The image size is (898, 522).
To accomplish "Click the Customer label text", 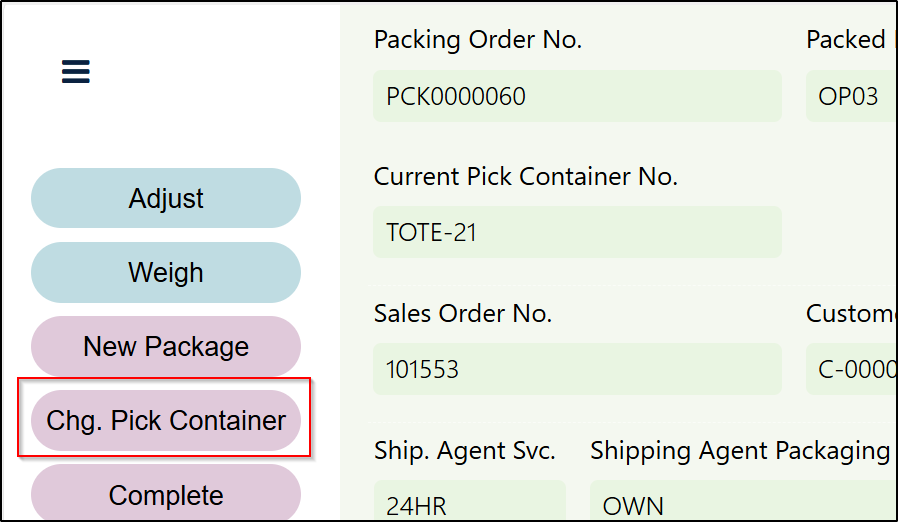I will click(849, 313).
